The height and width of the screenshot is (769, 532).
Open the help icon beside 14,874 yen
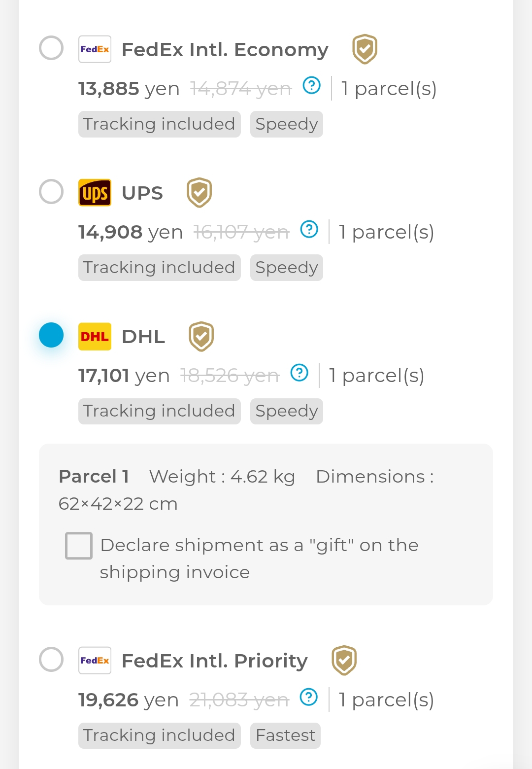pyautogui.click(x=312, y=86)
